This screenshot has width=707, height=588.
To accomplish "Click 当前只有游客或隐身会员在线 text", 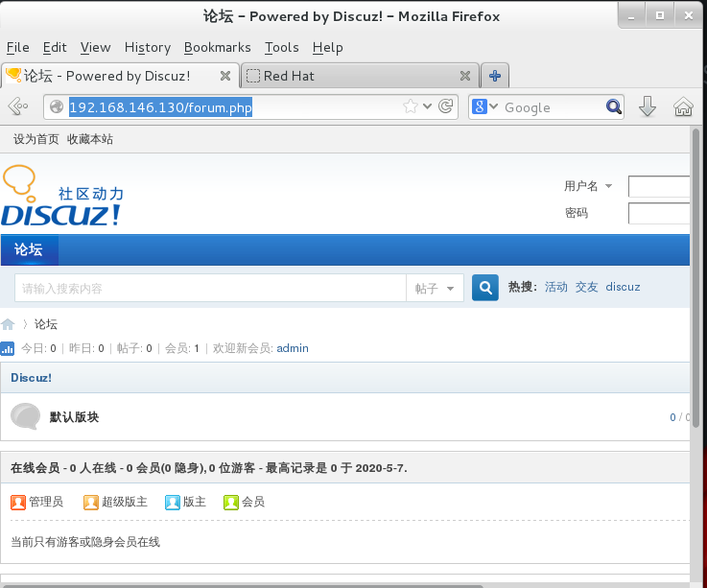I will pos(85,542).
